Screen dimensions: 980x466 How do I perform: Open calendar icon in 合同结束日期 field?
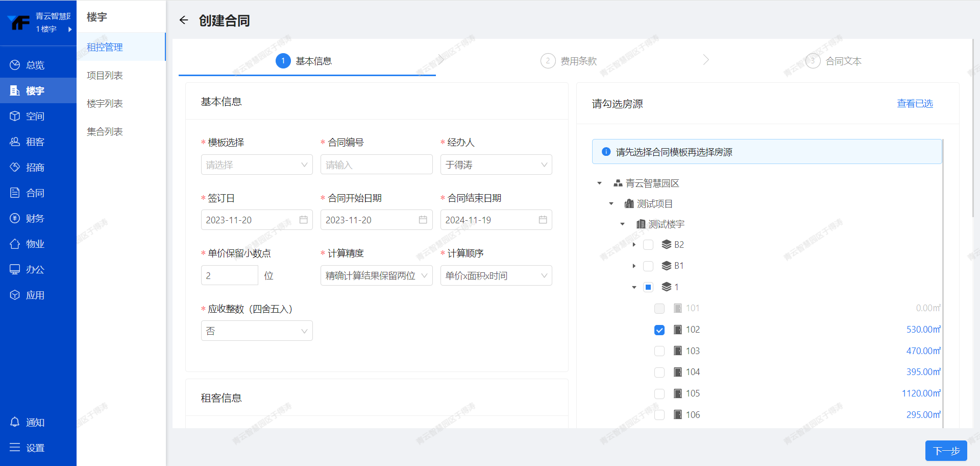[543, 220]
